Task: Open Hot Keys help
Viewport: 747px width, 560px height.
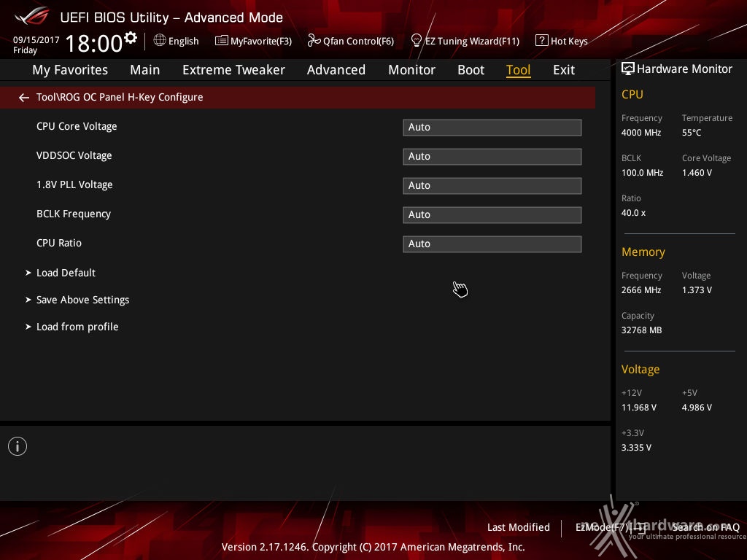Action: (x=569, y=41)
